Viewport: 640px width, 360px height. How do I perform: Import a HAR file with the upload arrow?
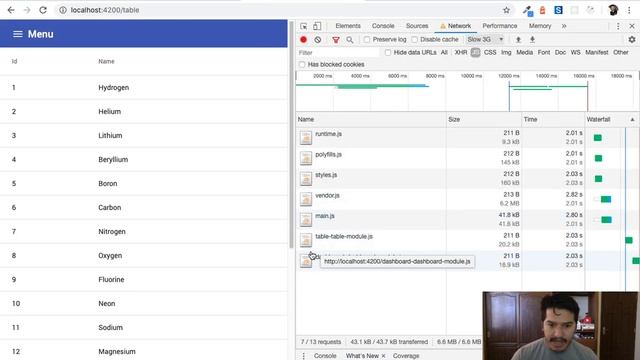pyautogui.click(x=518, y=40)
